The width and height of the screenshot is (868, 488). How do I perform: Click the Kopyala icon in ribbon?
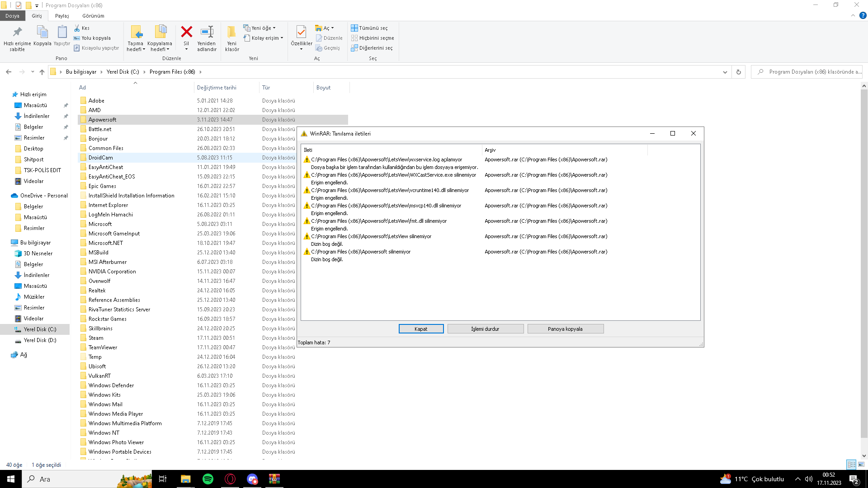coord(42,33)
